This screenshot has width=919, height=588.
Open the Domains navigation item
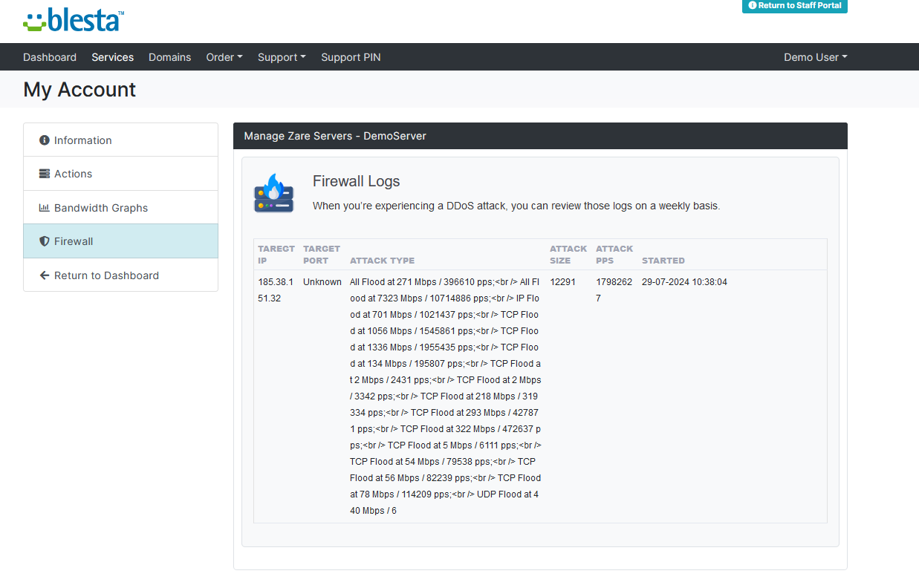tap(169, 57)
